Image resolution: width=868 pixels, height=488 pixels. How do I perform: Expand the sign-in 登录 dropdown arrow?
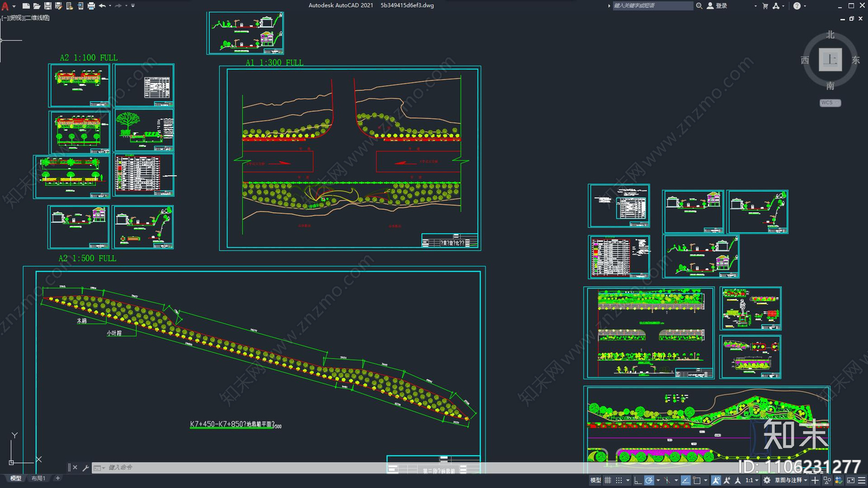tap(755, 6)
